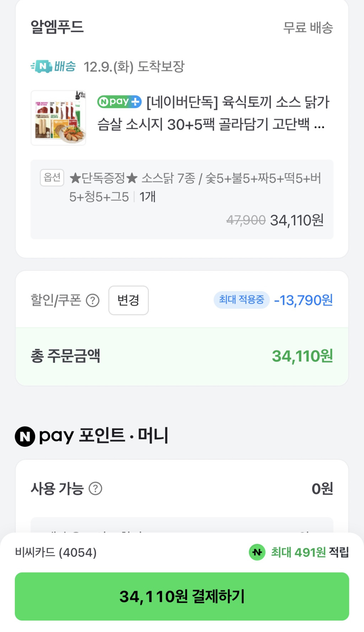Tap the 무료 배송 shipping label
Screen dimensions: 364x632
pos(308,27)
